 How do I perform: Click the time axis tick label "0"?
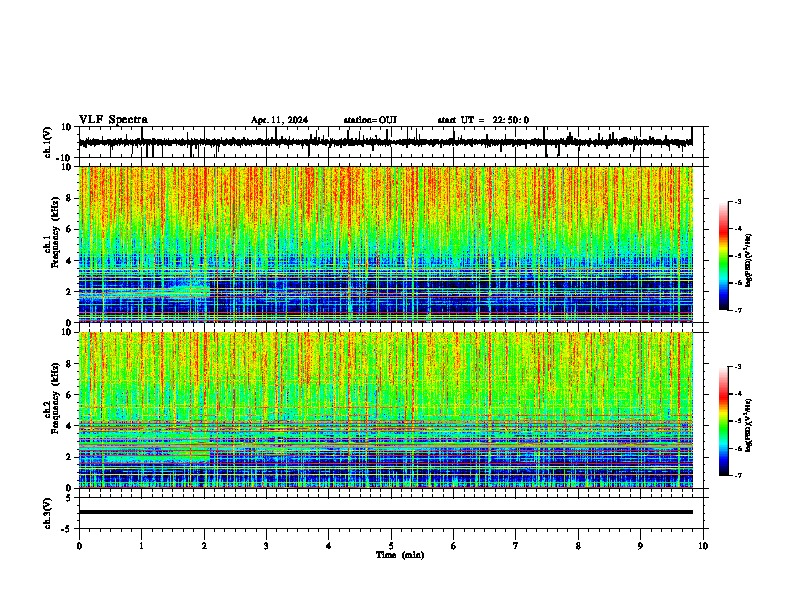click(79, 546)
